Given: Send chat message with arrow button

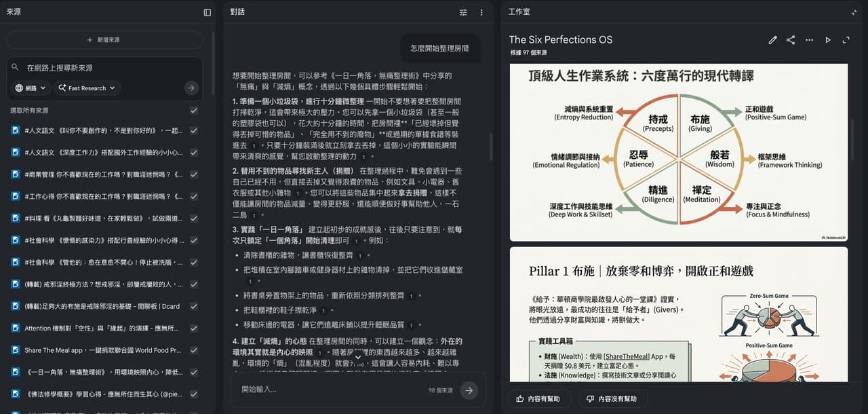Looking at the screenshot, I should (469, 390).
